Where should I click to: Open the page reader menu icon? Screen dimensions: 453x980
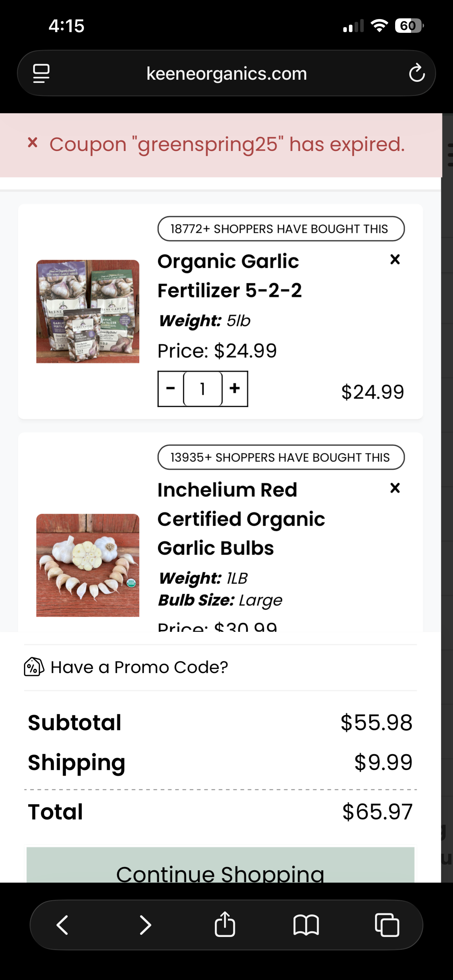(41, 73)
